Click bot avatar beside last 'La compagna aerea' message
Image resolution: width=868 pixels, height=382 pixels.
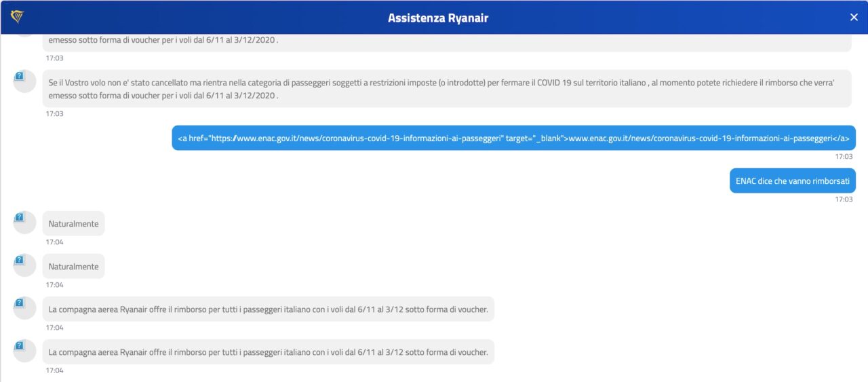click(x=24, y=350)
